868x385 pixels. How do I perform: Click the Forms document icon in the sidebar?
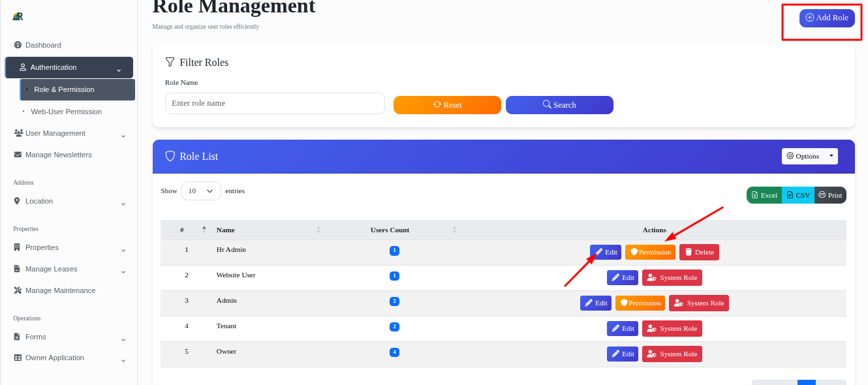(17, 337)
